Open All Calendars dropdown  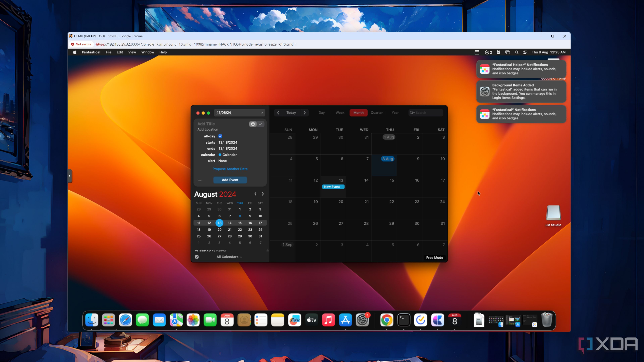(229, 257)
